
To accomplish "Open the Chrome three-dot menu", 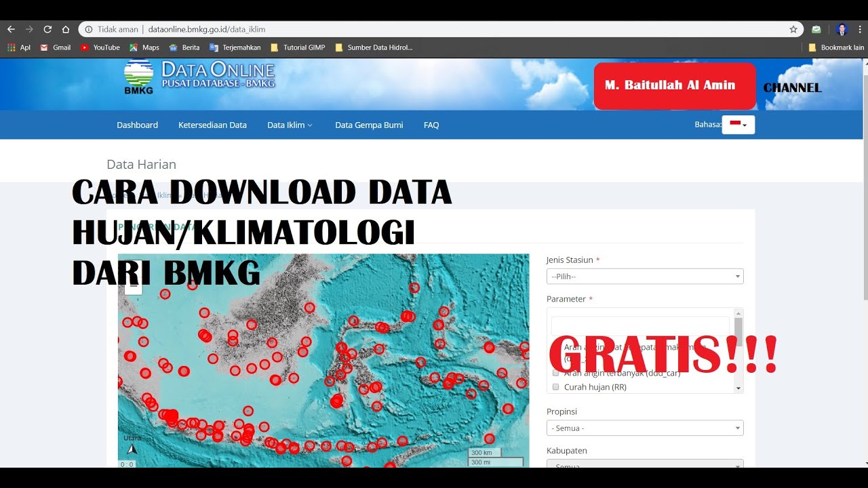I will tap(860, 29).
